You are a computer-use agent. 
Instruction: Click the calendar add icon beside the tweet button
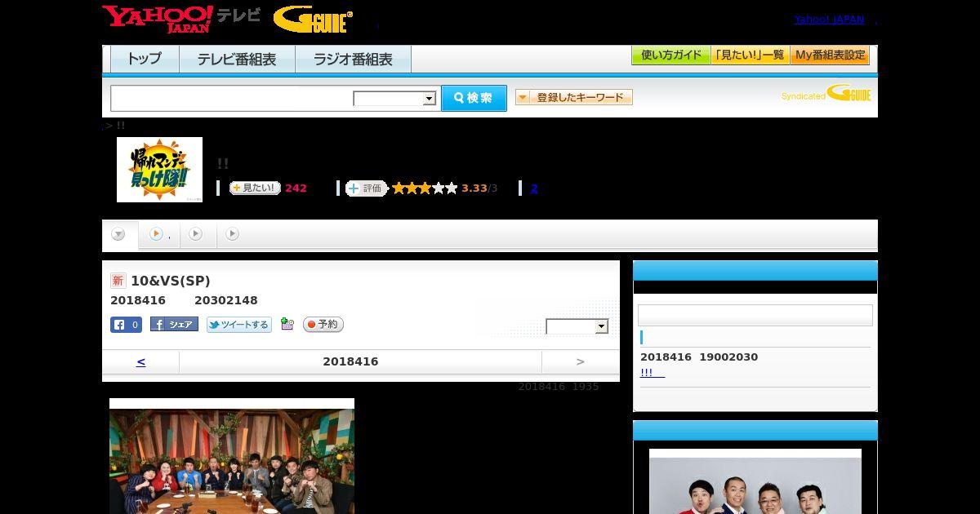coord(287,324)
